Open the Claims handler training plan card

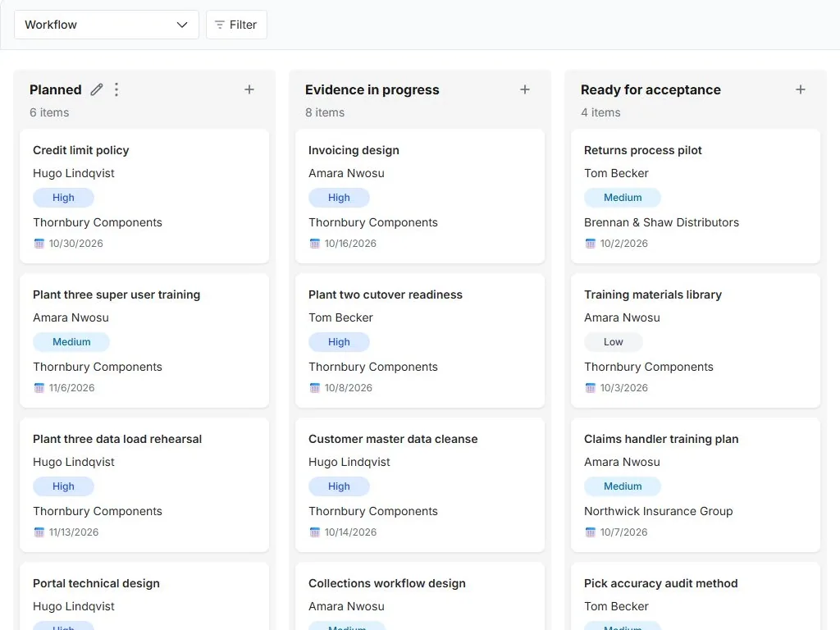point(696,485)
